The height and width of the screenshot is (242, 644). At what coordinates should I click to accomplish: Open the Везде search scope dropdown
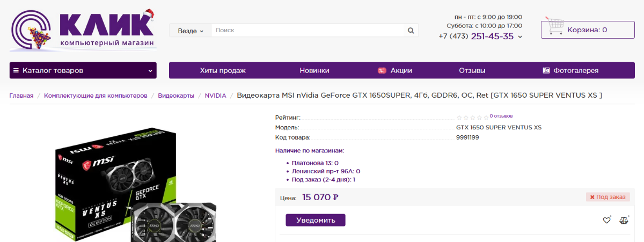pos(191,31)
